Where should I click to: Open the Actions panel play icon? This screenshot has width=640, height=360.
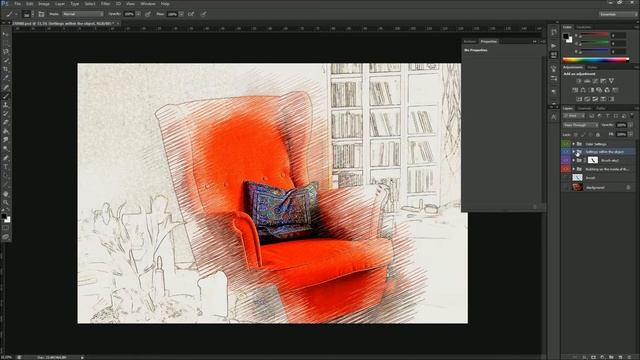point(553,46)
